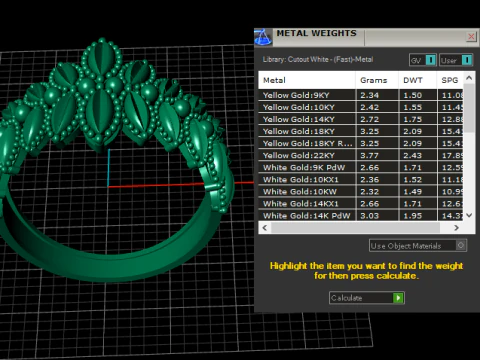Click the metal list scroll up arrow

[x=469, y=78]
